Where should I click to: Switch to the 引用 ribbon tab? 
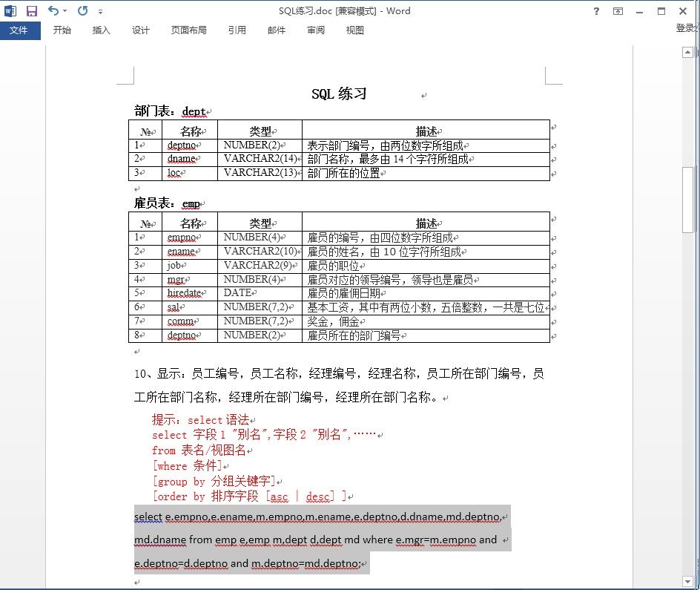tap(237, 30)
